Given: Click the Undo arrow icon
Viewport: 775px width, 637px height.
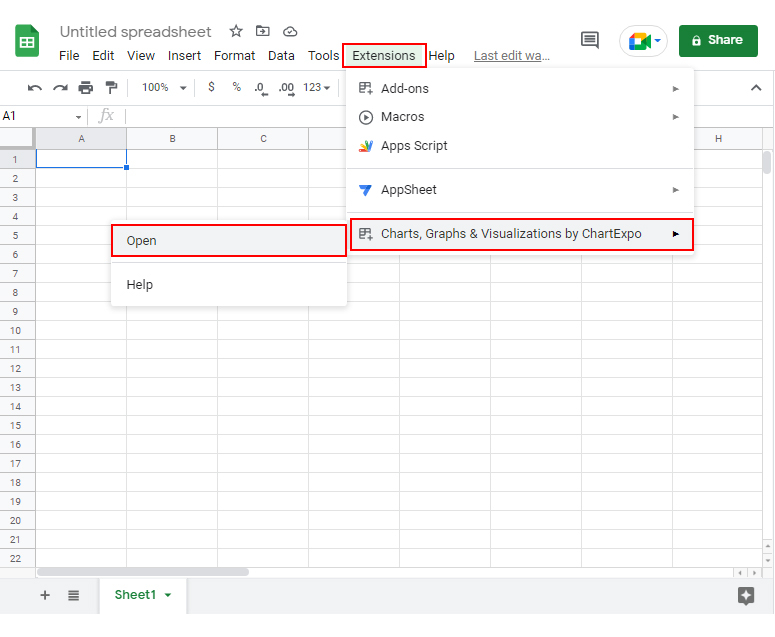Looking at the screenshot, I should pos(35,88).
